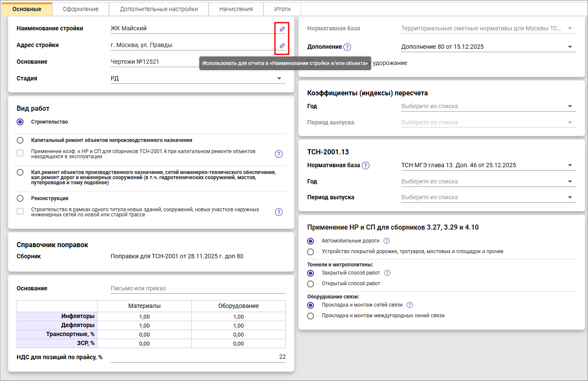
Task: Open help icon for ТСН-2001.4 coefficient checkbox
Action: tap(279, 154)
